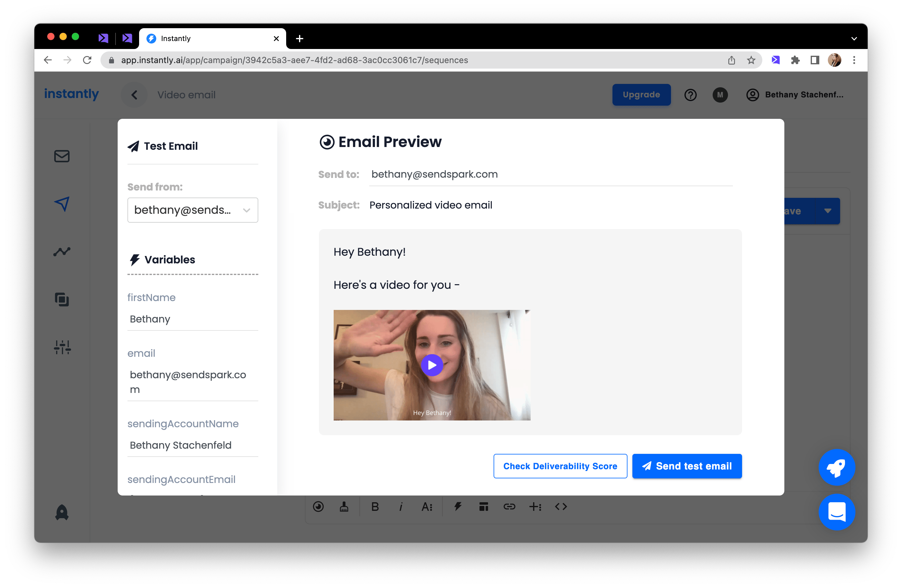Click the blue rocket floating button
Viewport: 902px width, 588px height.
point(836,468)
